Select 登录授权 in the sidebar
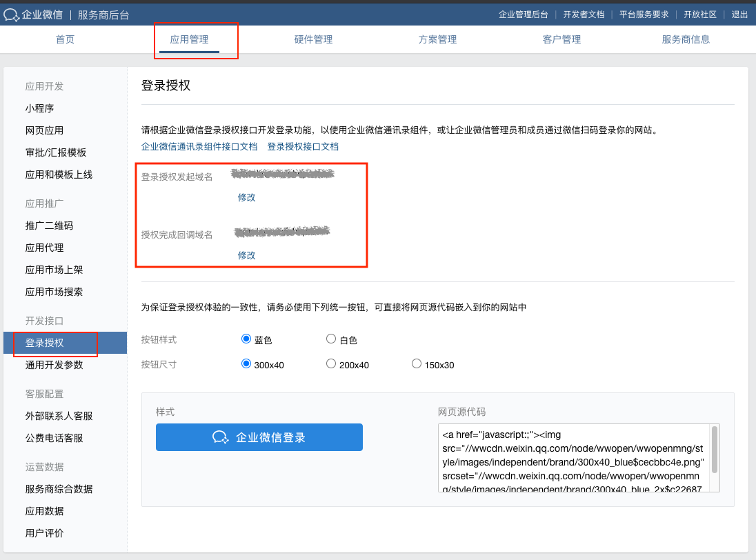The height and width of the screenshot is (560, 756). tap(65, 343)
